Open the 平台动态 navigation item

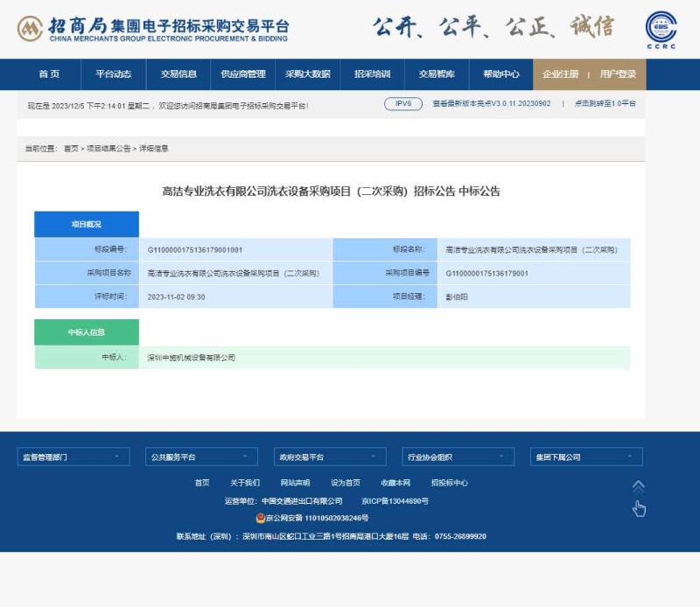(x=114, y=74)
